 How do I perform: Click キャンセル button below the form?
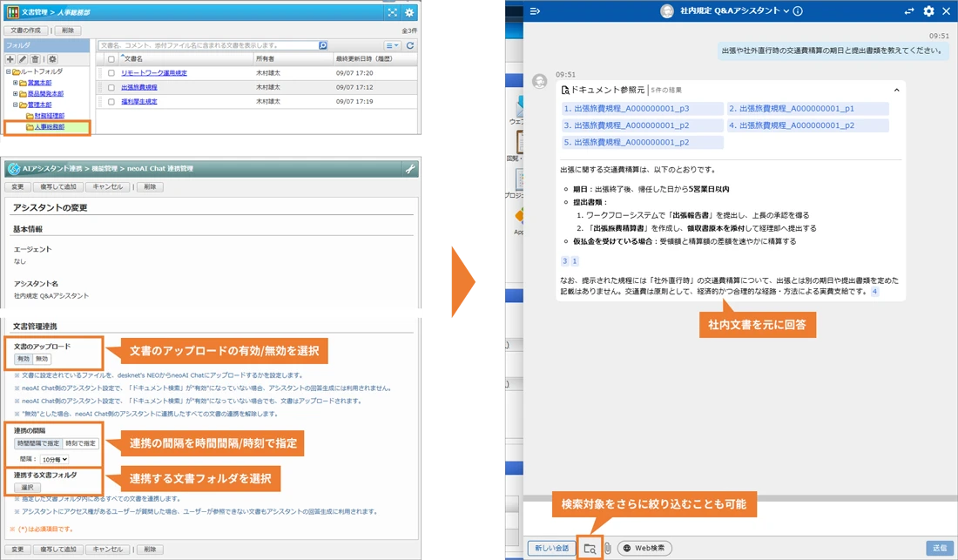point(107,550)
